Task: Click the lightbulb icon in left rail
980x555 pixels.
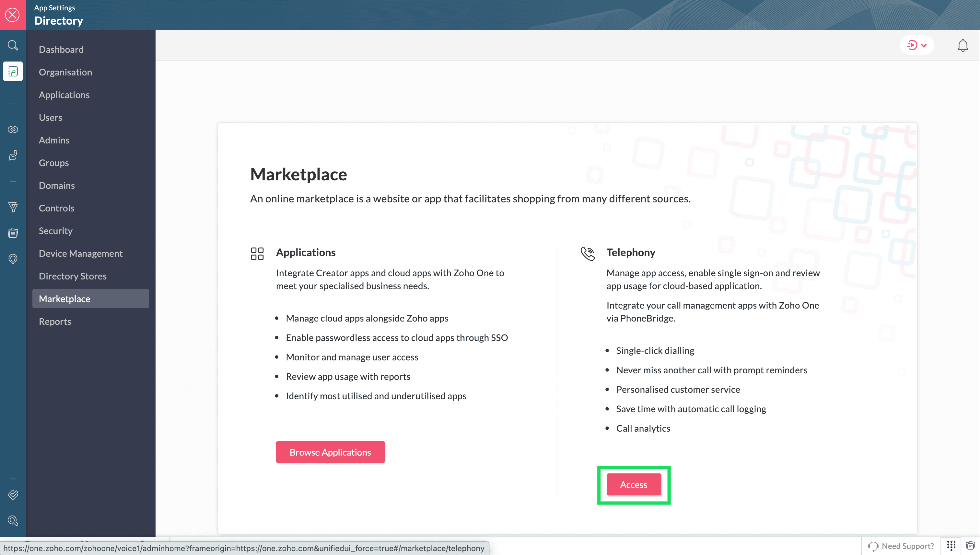Action: (13, 259)
